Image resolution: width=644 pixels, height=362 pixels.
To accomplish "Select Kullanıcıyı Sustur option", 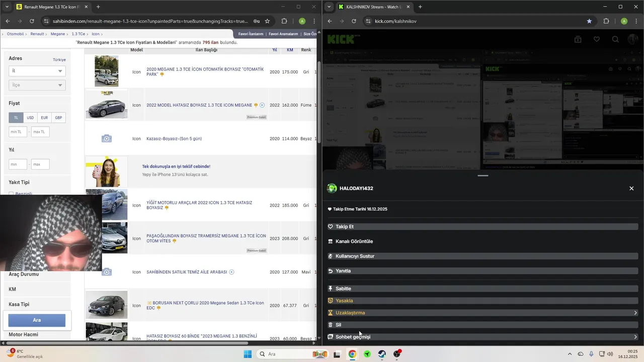I will click(483, 256).
